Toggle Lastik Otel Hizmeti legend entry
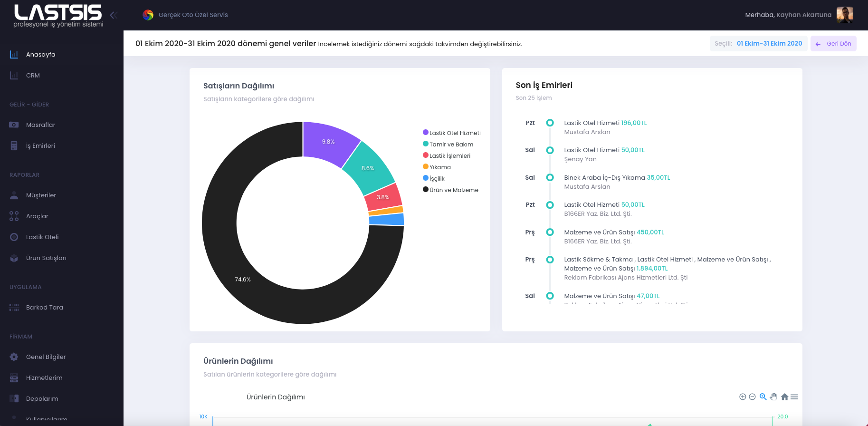This screenshot has width=868, height=426. (x=452, y=133)
